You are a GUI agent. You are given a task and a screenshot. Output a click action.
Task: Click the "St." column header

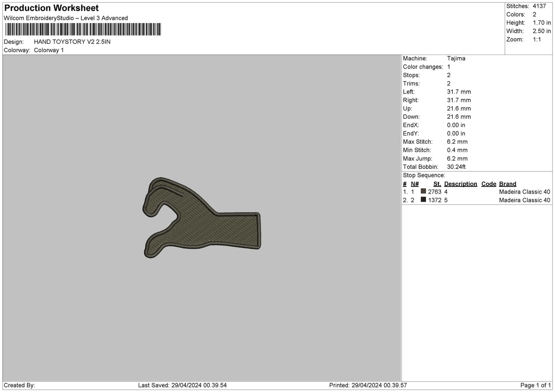pos(437,184)
